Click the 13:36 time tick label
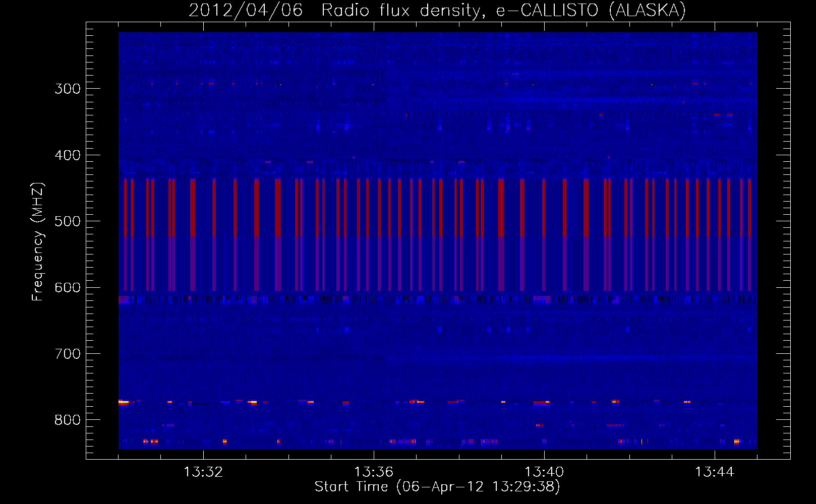 374,472
